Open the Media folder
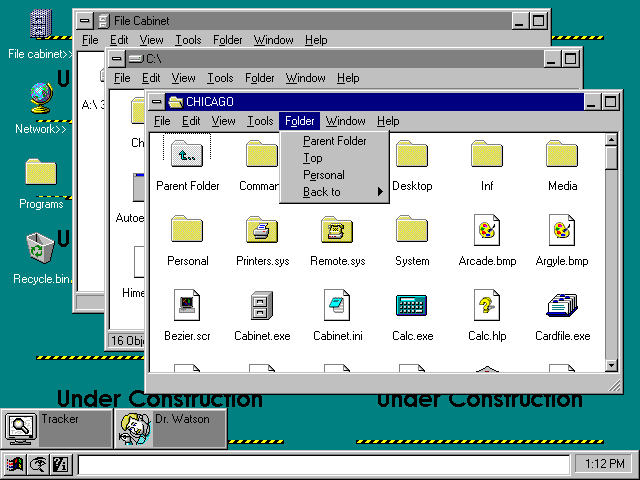This screenshot has height=480, width=640. point(562,153)
